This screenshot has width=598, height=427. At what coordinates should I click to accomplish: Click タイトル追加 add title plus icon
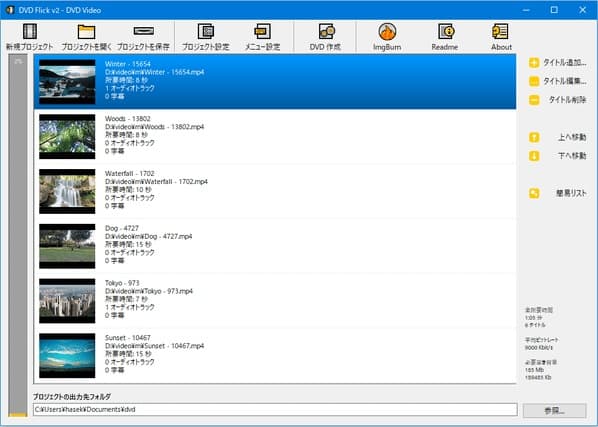click(x=534, y=63)
